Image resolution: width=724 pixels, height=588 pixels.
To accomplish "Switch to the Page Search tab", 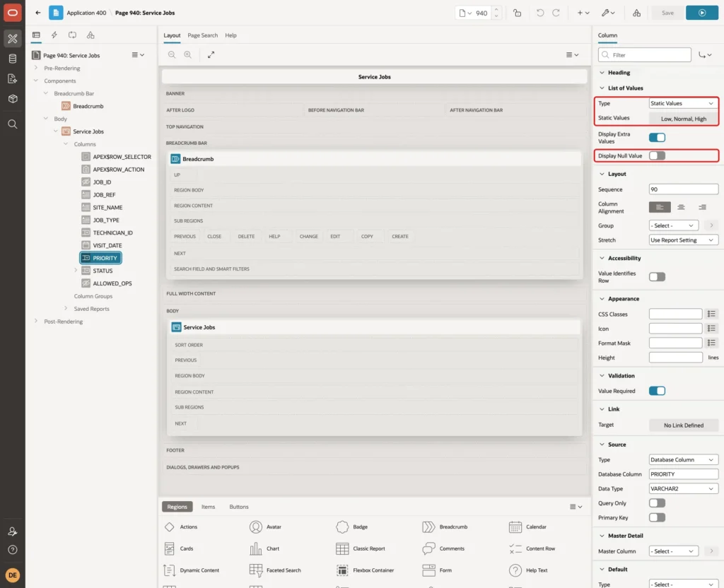I will pos(202,35).
